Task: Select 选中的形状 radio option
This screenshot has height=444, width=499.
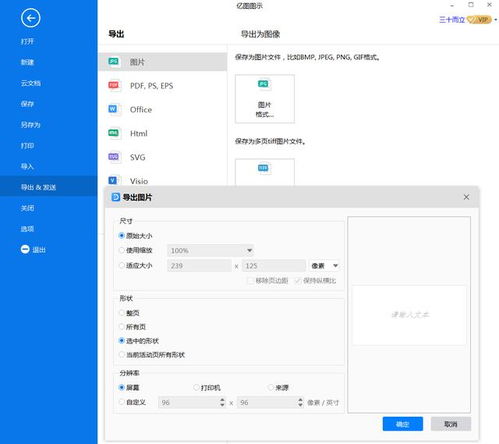Action: tap(121, 341)
